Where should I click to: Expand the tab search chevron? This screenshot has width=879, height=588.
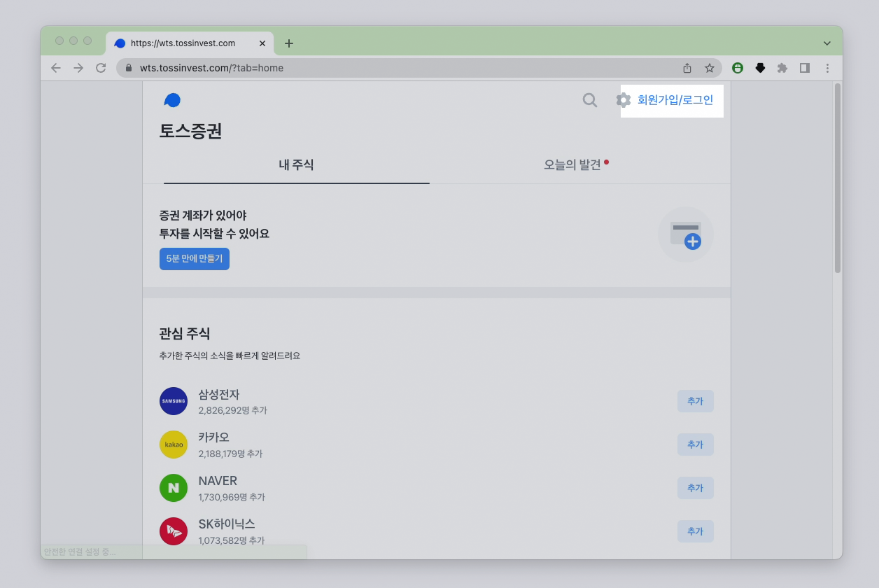coord(827,43)
